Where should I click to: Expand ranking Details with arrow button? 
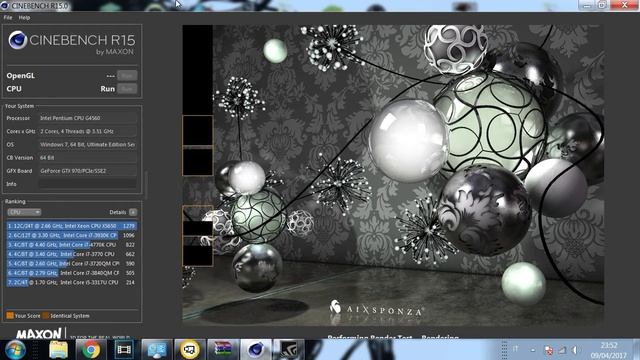(133, 212)
